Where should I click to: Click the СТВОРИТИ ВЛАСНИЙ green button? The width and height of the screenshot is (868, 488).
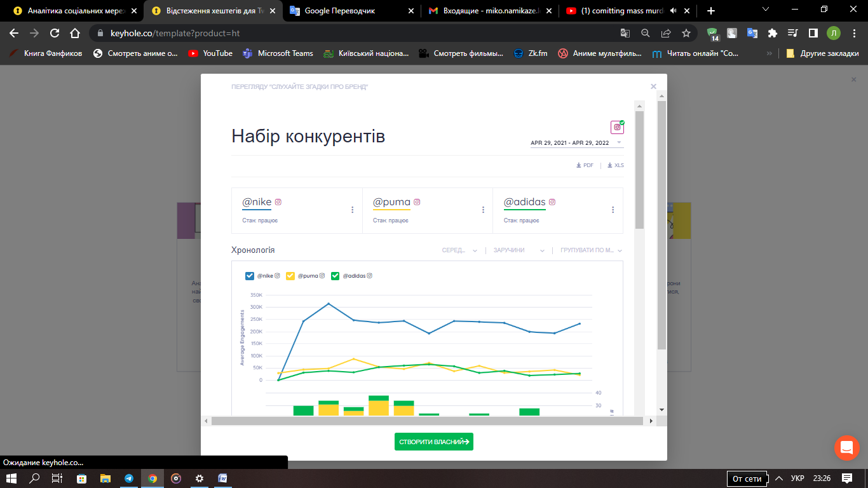434,442
